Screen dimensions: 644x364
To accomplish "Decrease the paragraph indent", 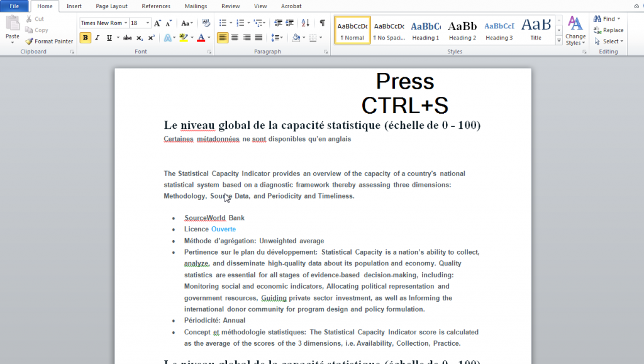I will pyautogui.click(x=278, y=23).
